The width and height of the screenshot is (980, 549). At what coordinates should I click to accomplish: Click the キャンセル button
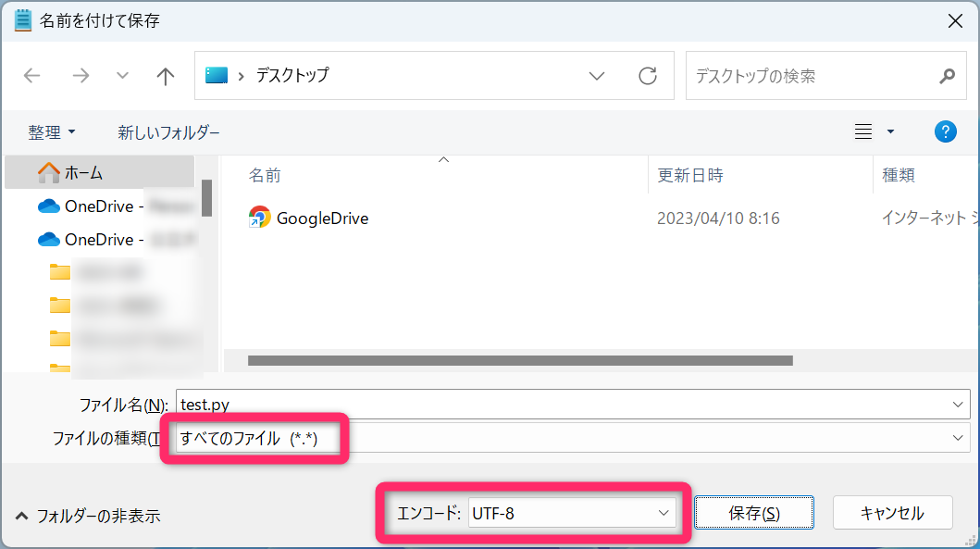click(891, 513)
